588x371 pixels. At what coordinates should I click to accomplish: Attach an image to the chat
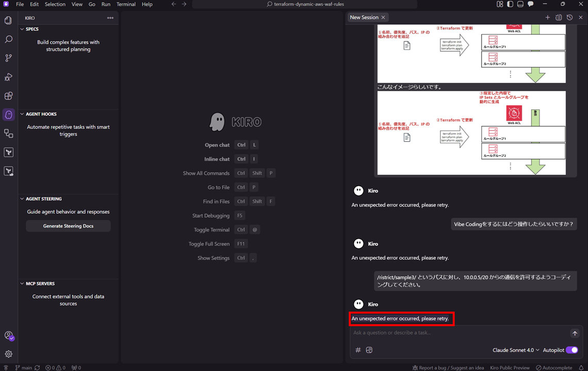pyautogui.click(x=369, y=350)
